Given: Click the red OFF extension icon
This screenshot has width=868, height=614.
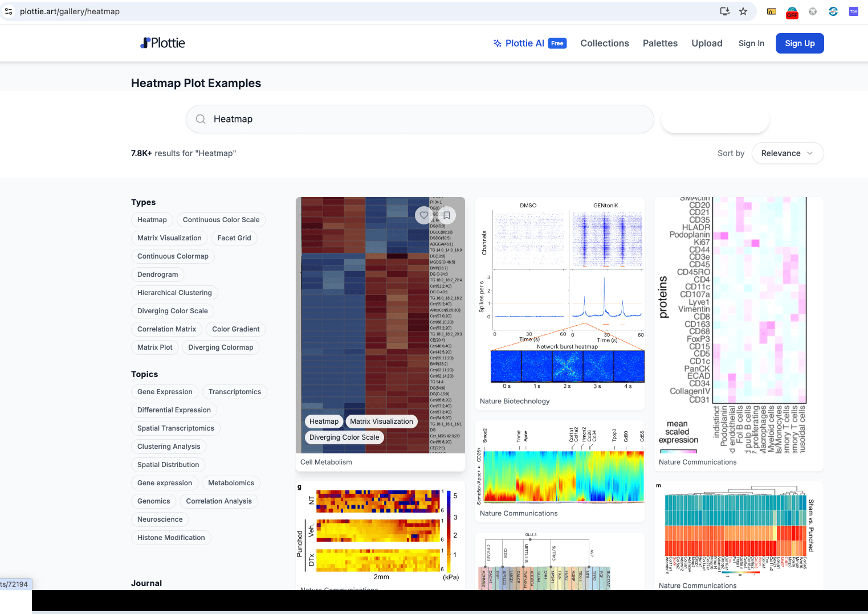Looking at the screenshot, I should point(792,13).
